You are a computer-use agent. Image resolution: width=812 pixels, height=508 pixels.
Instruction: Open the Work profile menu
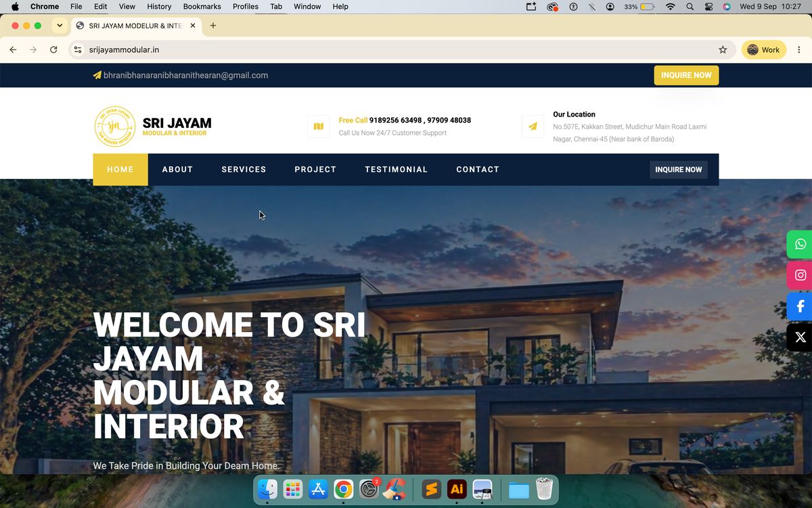coord(764,49)
